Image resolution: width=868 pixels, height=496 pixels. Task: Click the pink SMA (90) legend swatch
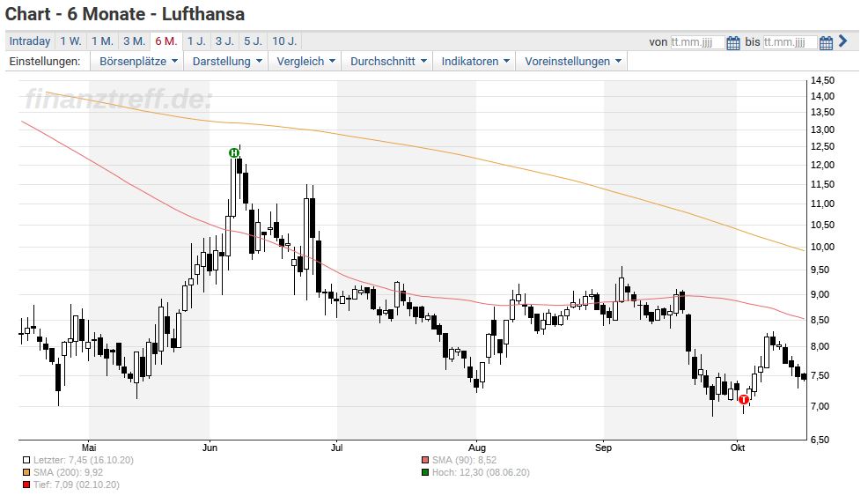pos(425,460)
